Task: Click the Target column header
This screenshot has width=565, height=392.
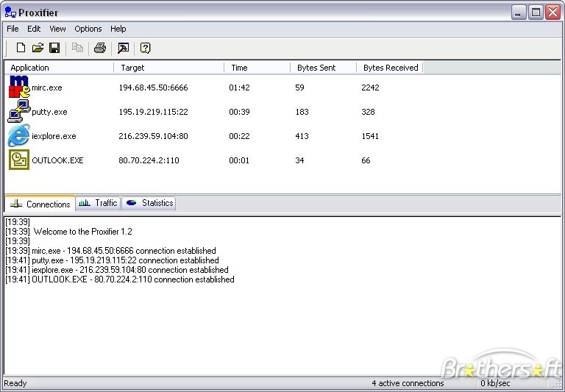Action: pyautogui.click(x=169, y=68)
